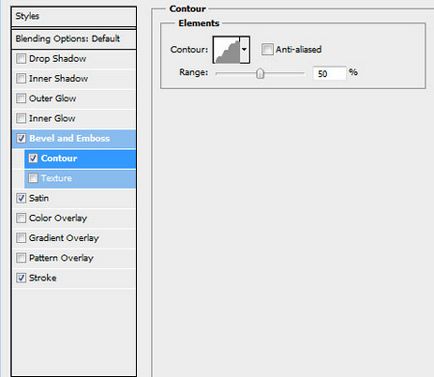Viewport: 434px width, 377px height.
Task: Select the Satin style row
Action: click(74, 198)
